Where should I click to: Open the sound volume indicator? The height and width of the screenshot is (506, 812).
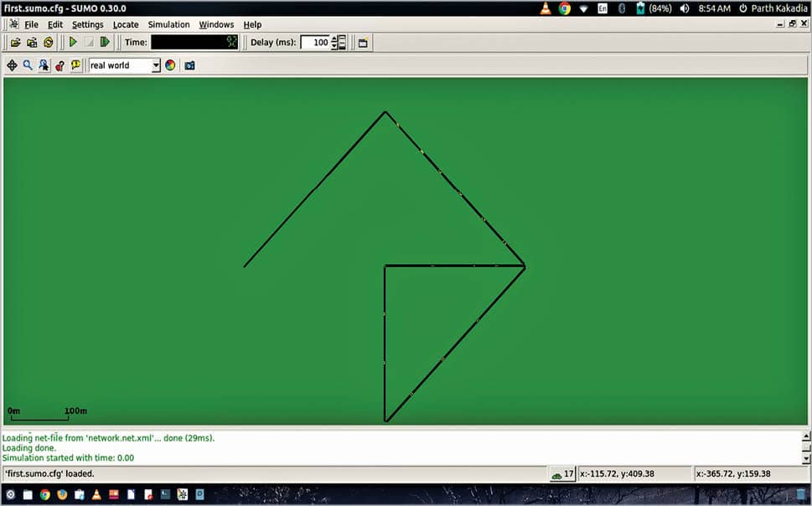click(x=685, y=8)
